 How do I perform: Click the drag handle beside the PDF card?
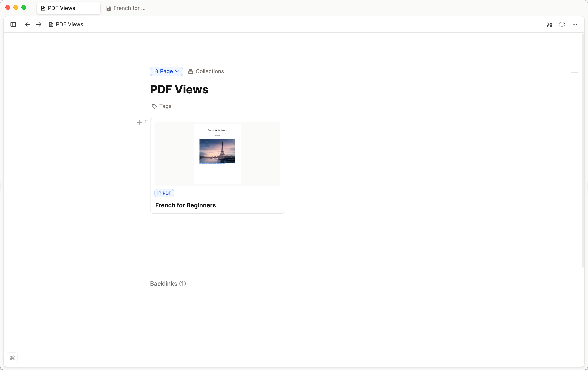[146, 122]
